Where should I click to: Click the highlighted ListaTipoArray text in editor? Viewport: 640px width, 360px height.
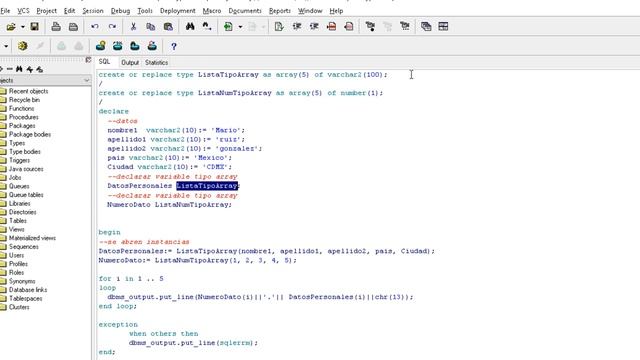pyautogui.click(x=207, y=186)
